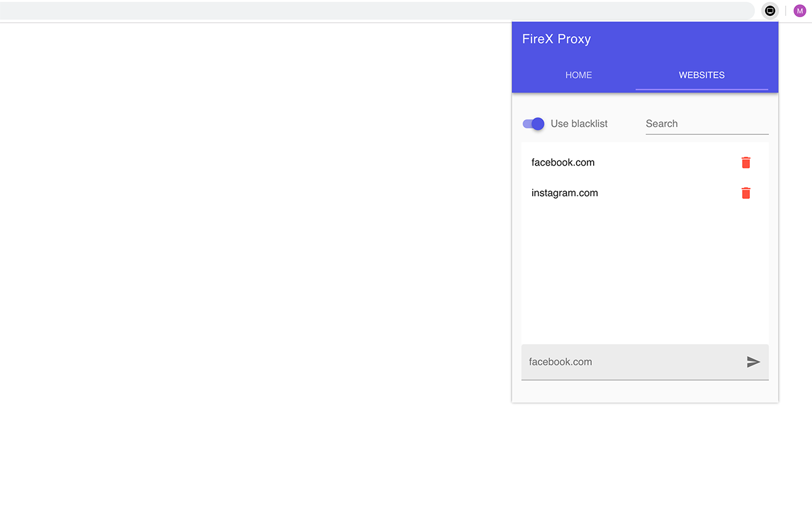812x508 pixels.
Task: Open the purple M profile avatar
Action: (800, 11)
